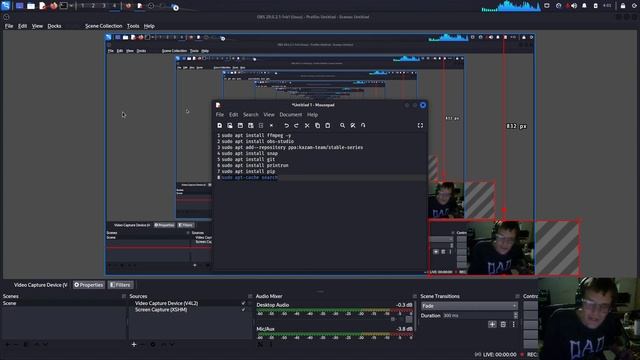Expand the terminal launcher dropdown arrow
Screen dimensions: 640x360
71,6
